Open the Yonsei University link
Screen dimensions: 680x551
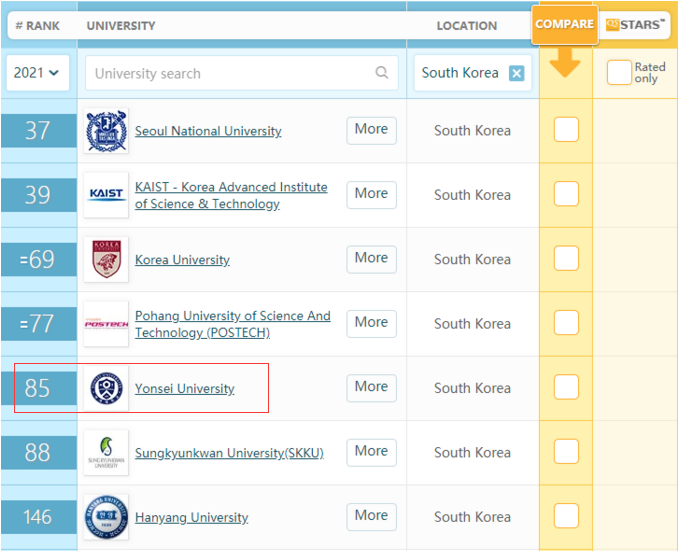tap(184, 388)
